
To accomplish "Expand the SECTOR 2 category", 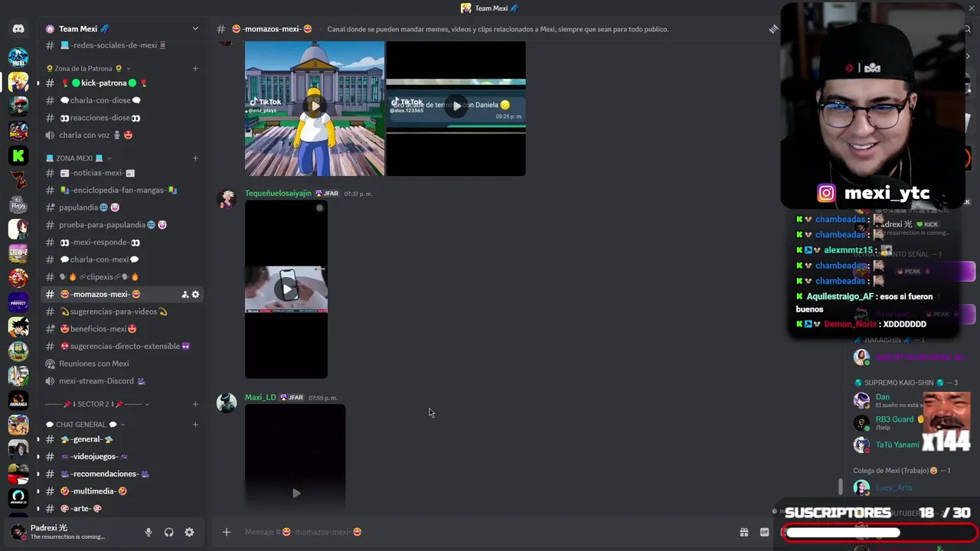I will click(97, 404).
